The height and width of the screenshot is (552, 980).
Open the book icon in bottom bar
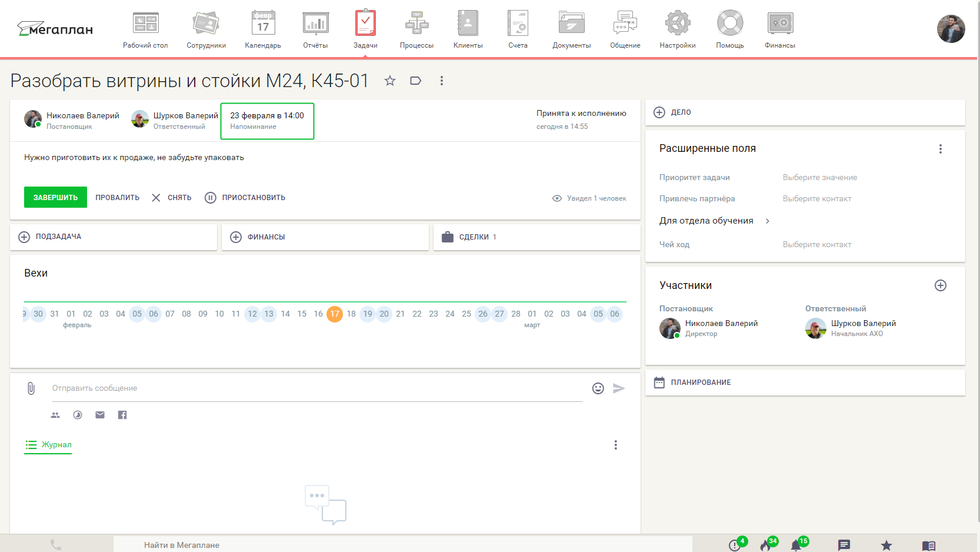(x=929, y=546)
